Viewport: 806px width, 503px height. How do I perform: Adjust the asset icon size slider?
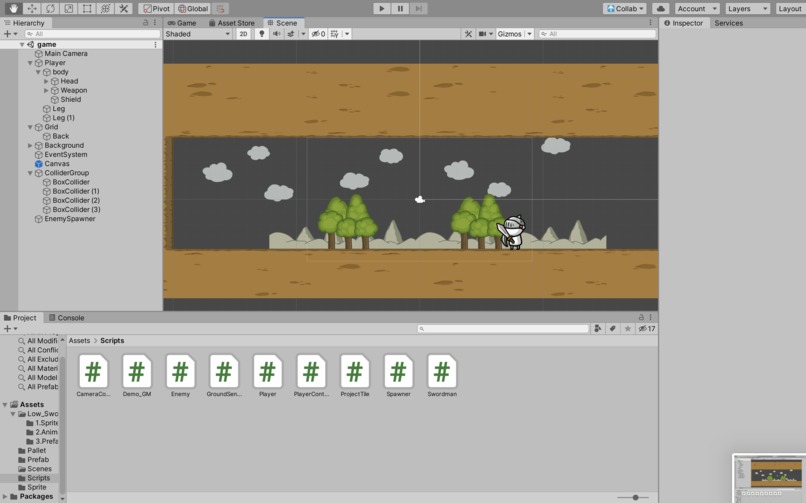click(635, 497)
